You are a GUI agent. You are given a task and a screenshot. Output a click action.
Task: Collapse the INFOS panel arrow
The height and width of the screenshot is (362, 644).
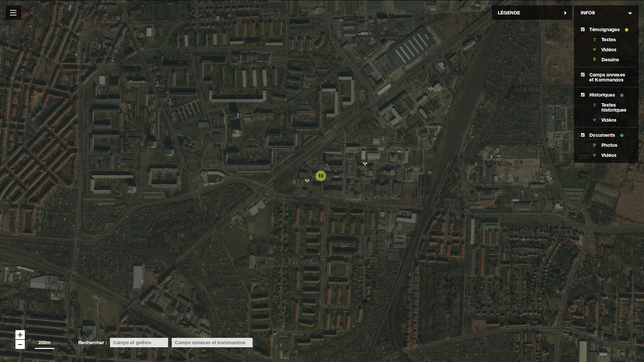point(630,13)
